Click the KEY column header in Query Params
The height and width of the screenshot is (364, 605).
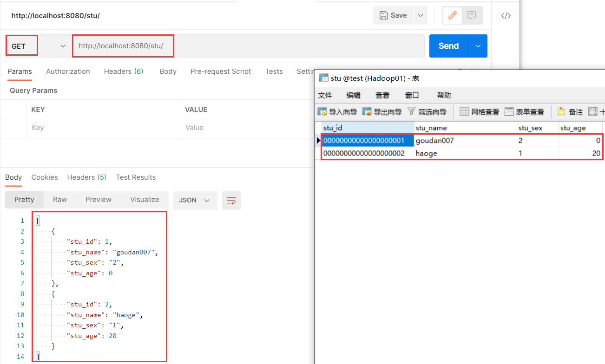[x=103, y=110]
